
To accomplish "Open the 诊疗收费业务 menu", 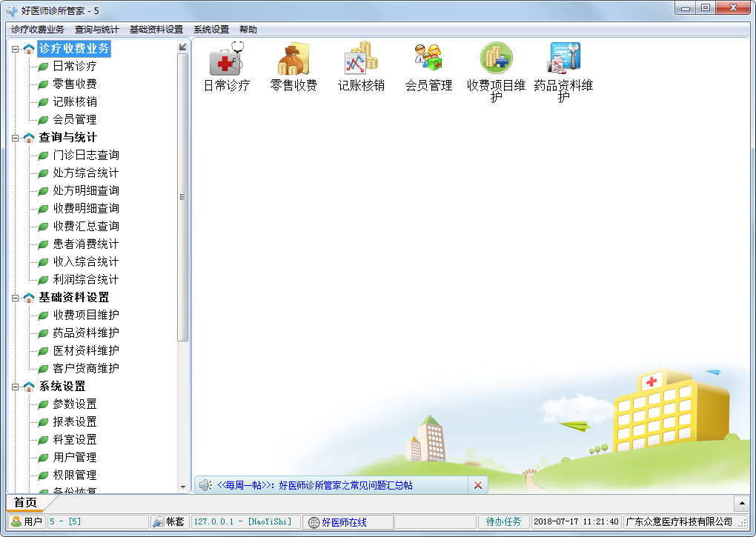I will [38, 30].
